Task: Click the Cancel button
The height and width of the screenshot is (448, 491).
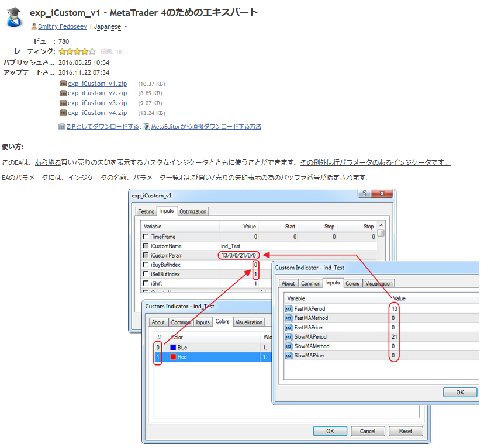Action: (368, 431)
